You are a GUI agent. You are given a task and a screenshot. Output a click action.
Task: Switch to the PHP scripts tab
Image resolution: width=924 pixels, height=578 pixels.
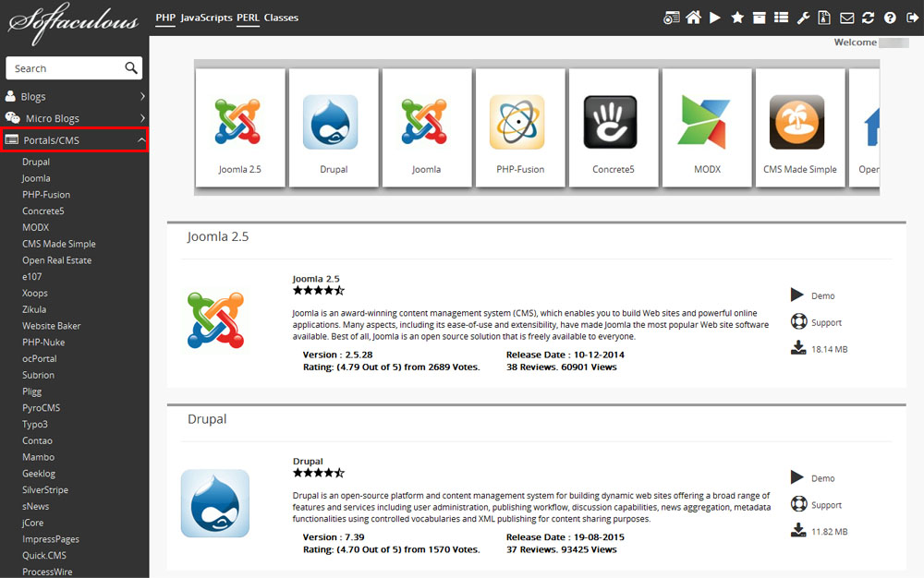pyautogui.click(x=165, y=18)
